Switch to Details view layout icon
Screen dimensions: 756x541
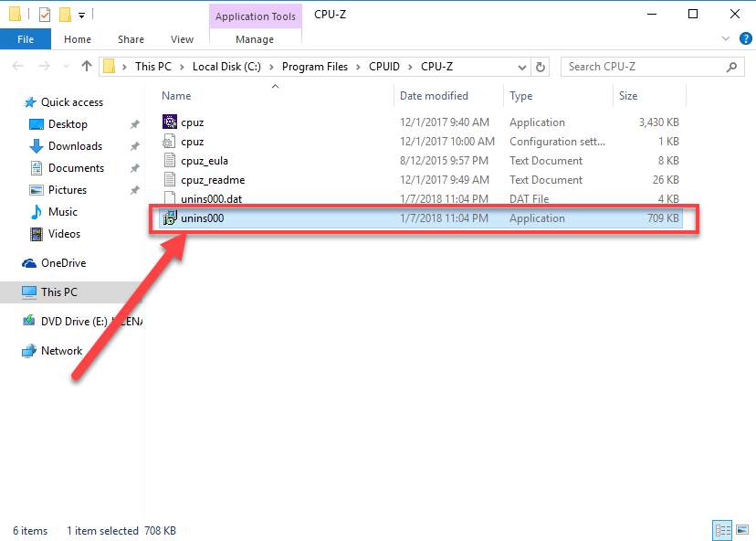tap(722, 530)
